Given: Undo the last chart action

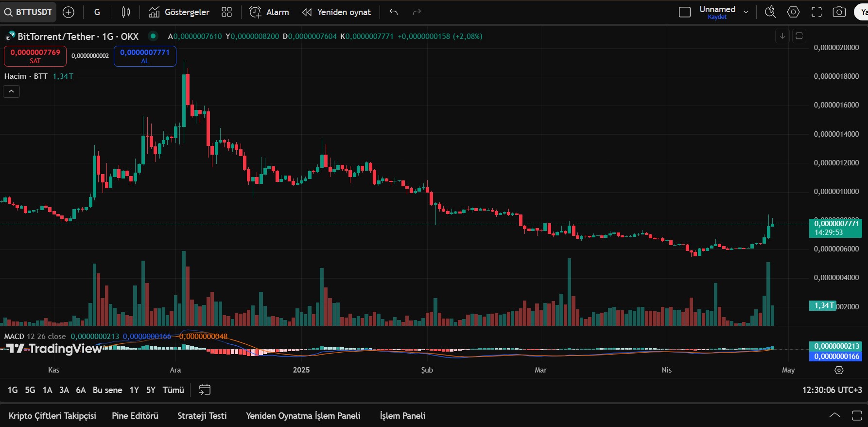Looking at the screenshot, I should tap(394, 12).
